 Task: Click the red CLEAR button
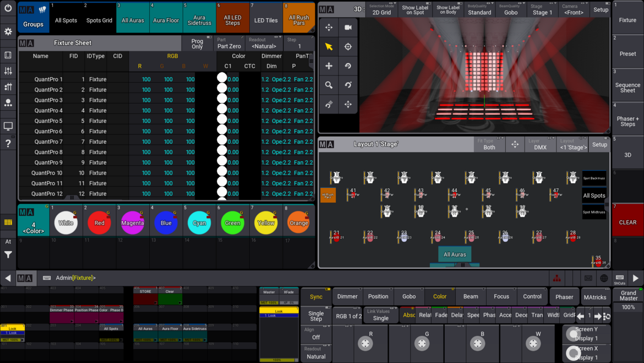(627, 220)
